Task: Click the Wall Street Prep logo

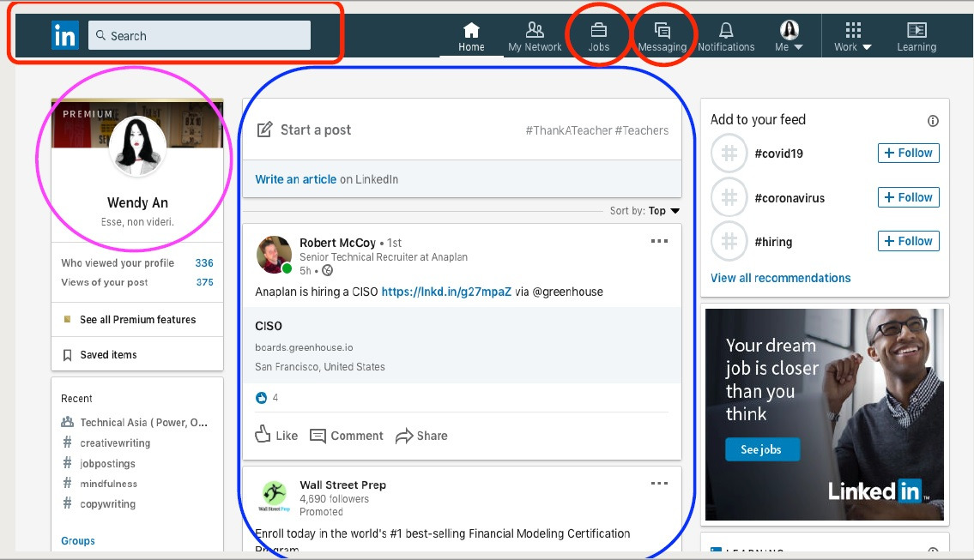Action: pos(274,496)
